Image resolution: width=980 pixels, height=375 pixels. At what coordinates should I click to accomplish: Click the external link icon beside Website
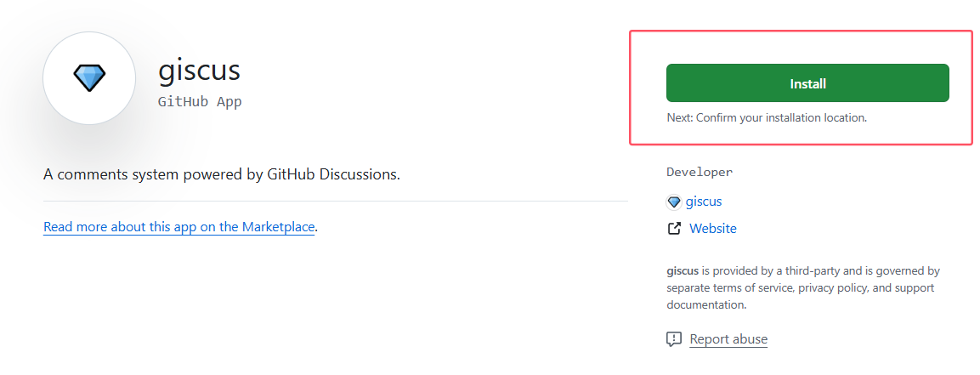pyautogui.click(x=674, y=229)
